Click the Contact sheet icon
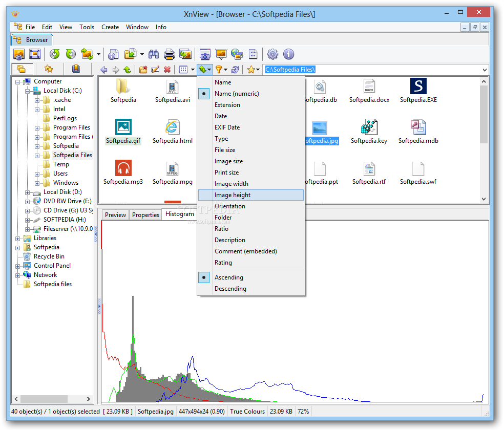 pyautogui.click(x=254, y=54)
